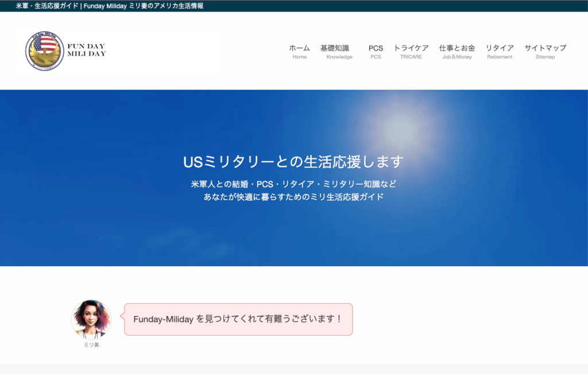
Task: Click the USミリタリーとの生活応援します headline
Action: (x=293, y=162)
